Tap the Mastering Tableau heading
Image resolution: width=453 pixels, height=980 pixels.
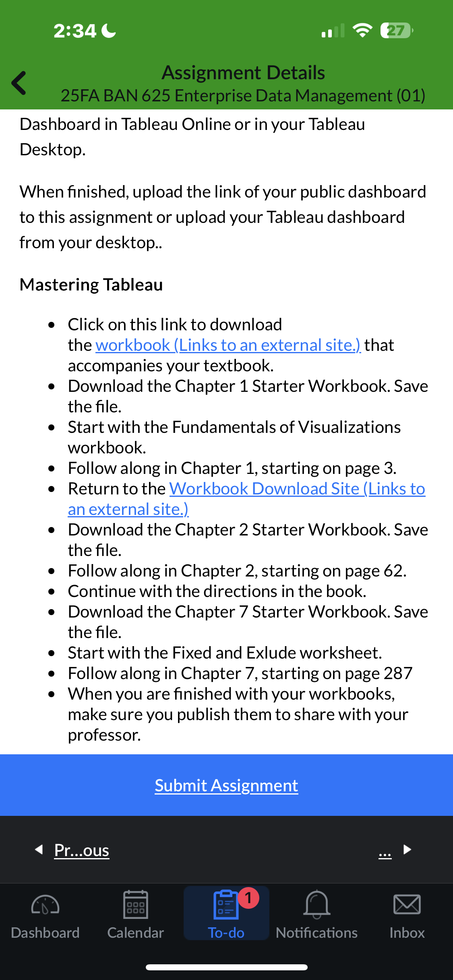tap(91, 284)
